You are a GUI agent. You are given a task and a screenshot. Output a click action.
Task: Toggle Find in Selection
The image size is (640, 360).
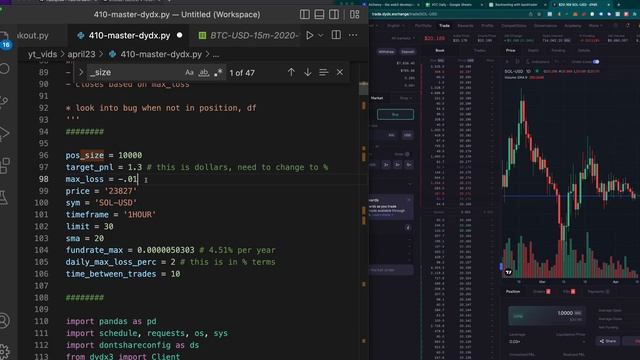(323, 72)
